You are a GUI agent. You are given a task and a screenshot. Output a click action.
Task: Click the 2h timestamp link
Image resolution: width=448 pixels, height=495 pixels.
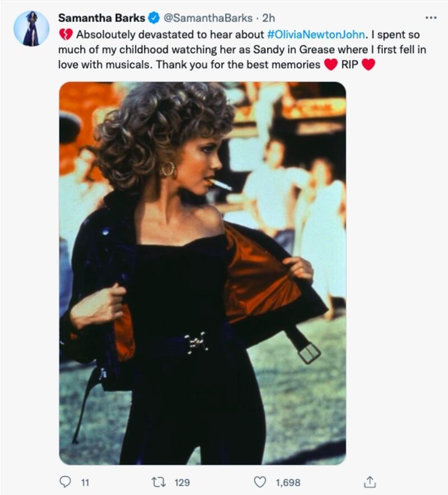coord(268,18)
